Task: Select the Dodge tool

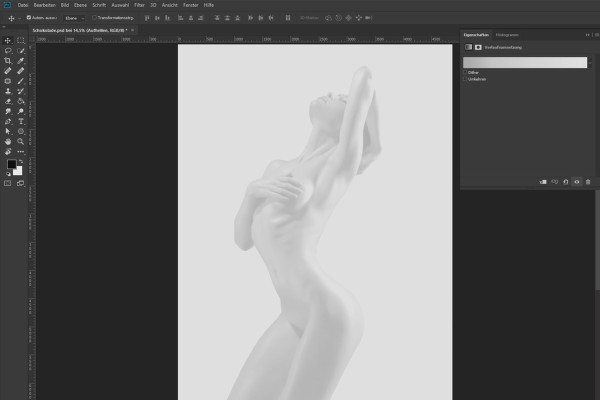Action: pos(21,111)
